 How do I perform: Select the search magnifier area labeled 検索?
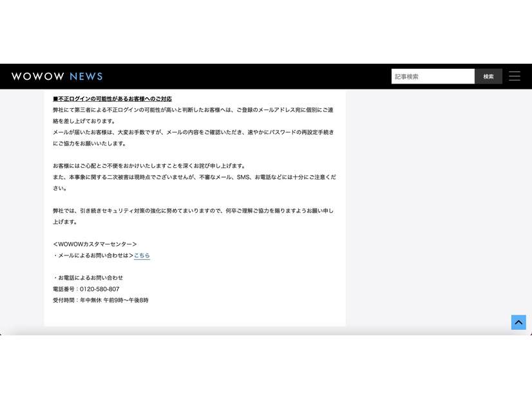[489, 76]
